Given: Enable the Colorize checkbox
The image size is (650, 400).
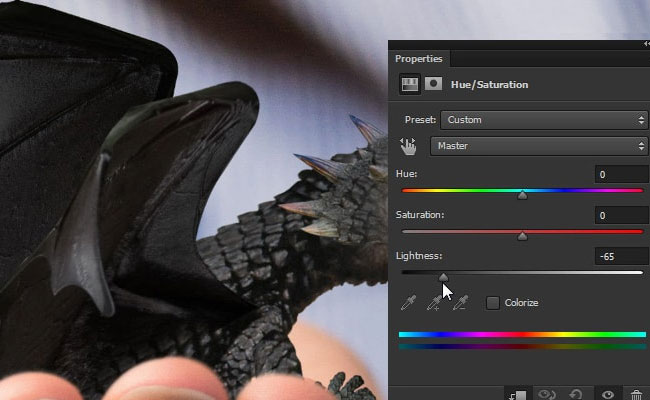Looking at the screenshot, I should [492, 303].
